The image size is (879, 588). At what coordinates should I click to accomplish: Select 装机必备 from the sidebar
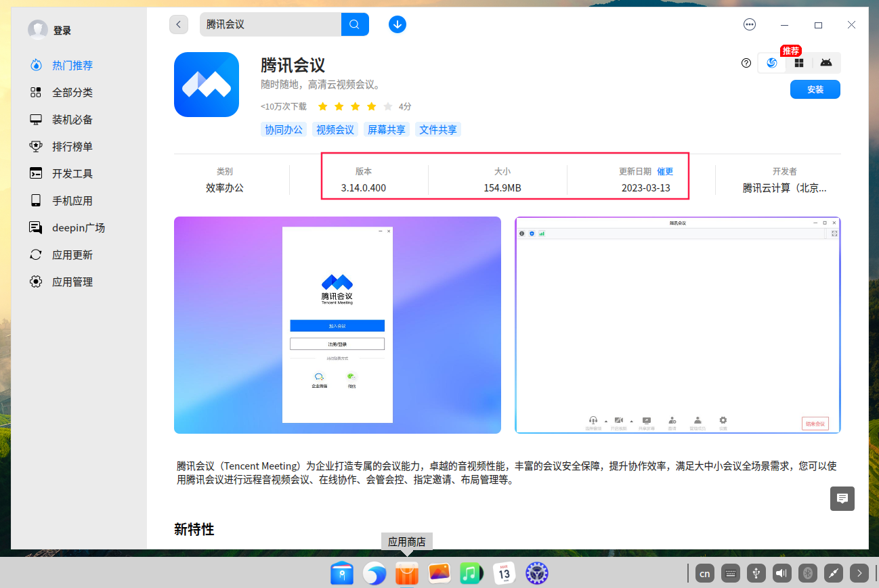point(72,120)
